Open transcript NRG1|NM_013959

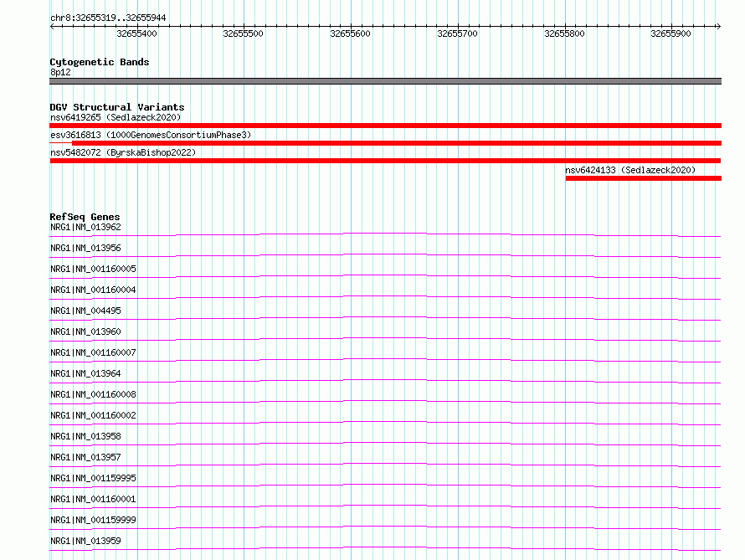[x=85, y=541]
